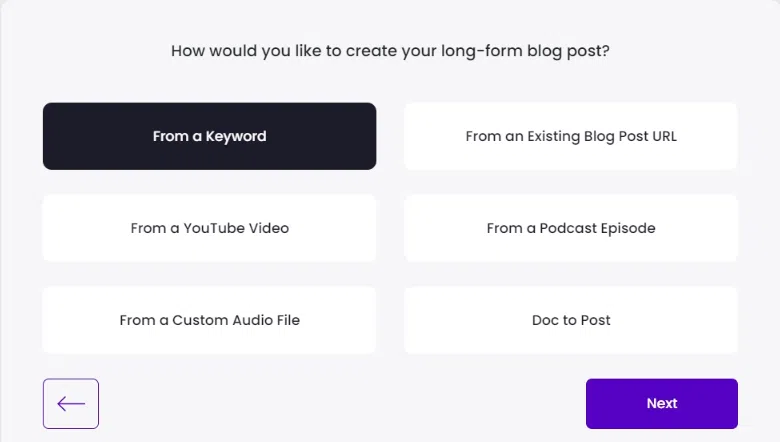Deselect the currently selected Keyword option

209,136
